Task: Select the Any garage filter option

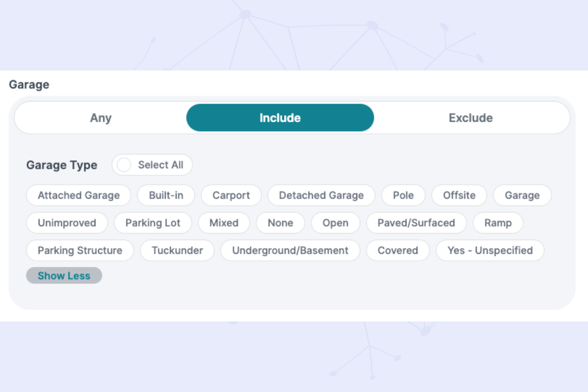Action: click(x=101, y=118)
